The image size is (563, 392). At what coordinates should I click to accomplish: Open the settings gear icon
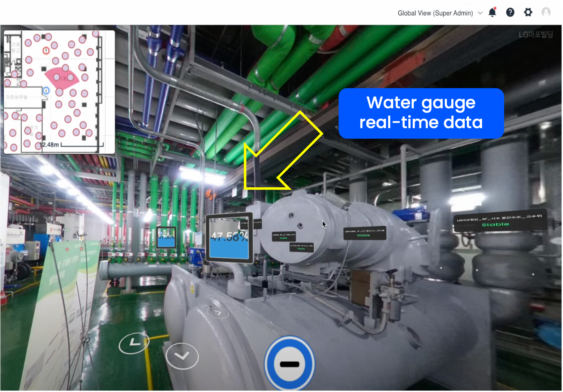click(x=528, y=13)
